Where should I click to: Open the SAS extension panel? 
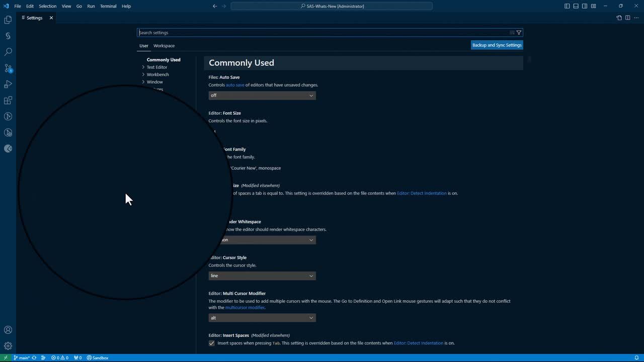point(8,36)
